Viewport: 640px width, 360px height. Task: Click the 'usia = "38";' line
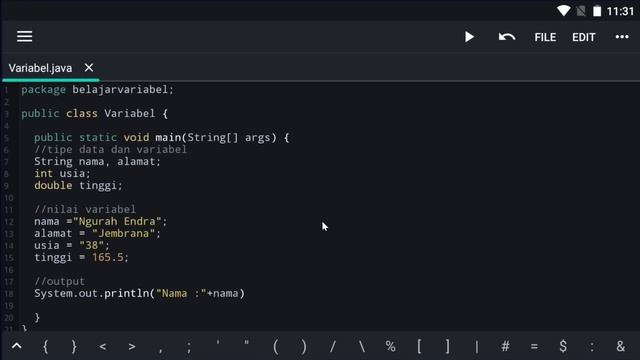[x=72, y=245]
